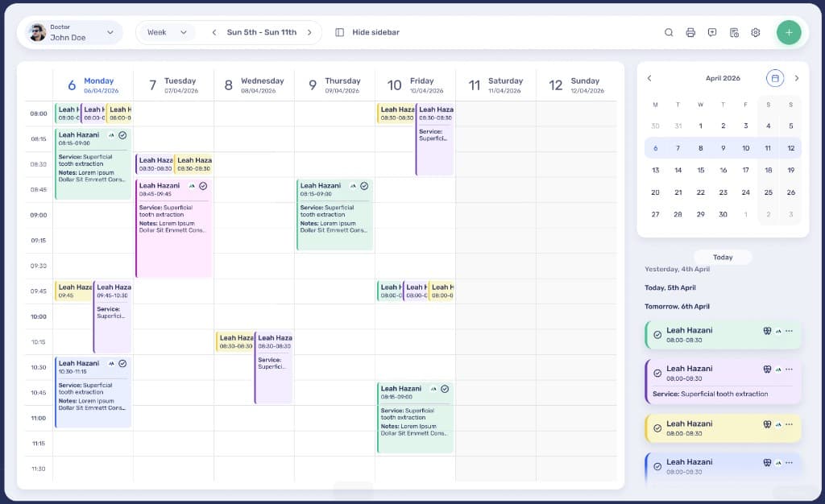The height and width of the screenshot is (504, 825).
Task: Open the calendar picker icon beside April 2026
Action: pyautogui.click(x=774, y=78)
